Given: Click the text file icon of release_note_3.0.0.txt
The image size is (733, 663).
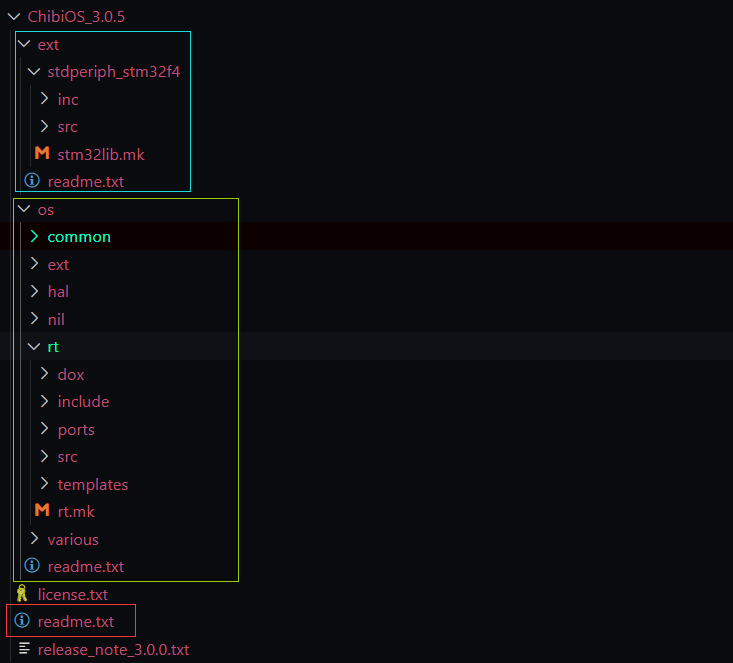Looking at the screenshot, I should pos(24,649).
